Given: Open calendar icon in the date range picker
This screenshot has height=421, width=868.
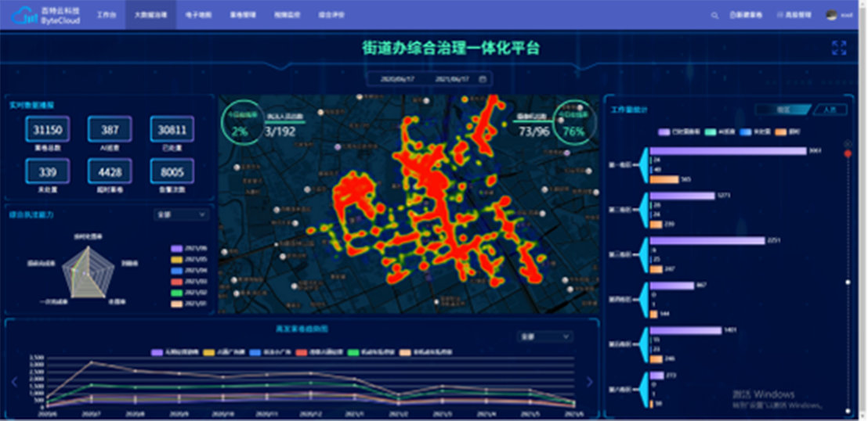Looking at the screenshot, I should tap(483, 79).
